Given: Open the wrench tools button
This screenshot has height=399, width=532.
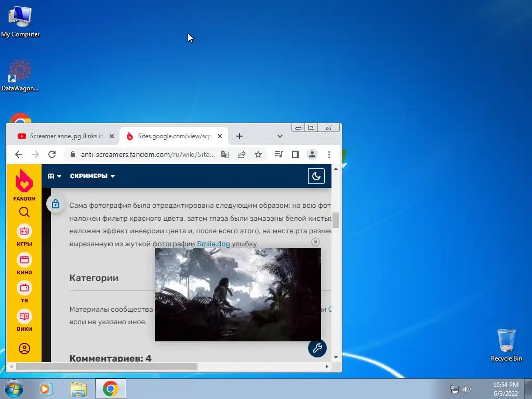Looking at the screenshot, I should [317, 348].
